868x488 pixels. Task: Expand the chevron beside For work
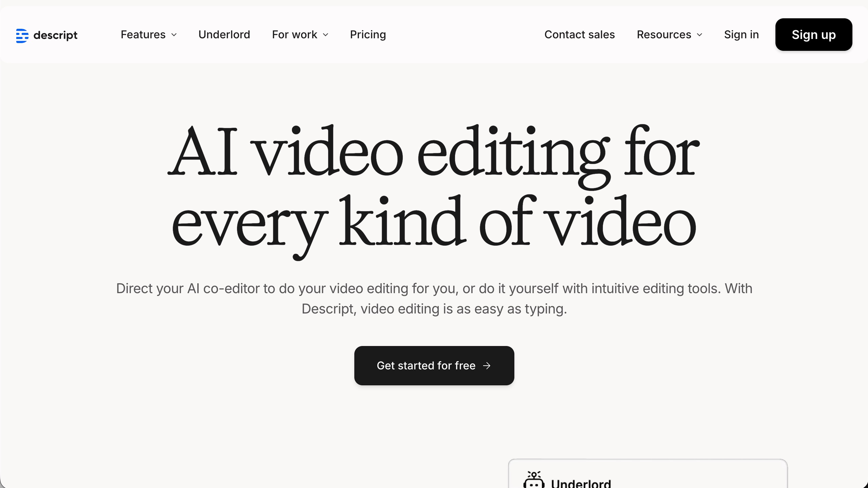point(326,35)
